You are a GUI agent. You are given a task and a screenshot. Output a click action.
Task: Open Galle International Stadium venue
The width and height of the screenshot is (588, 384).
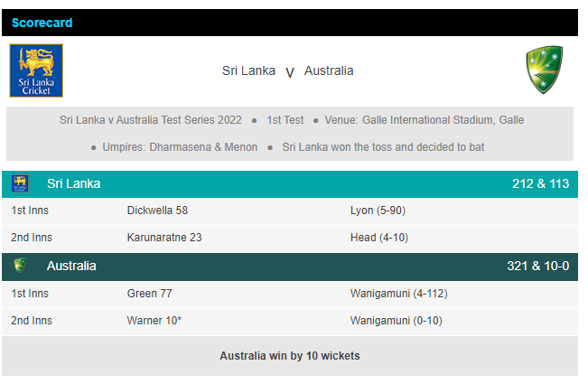449,120
